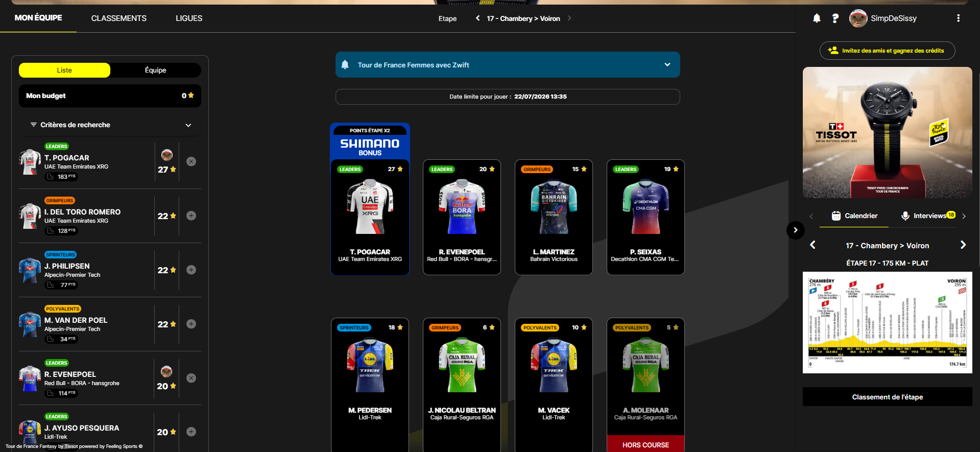Remove T. Pogacar from the list
Screen dimensions: 980x452
point(191,161)
